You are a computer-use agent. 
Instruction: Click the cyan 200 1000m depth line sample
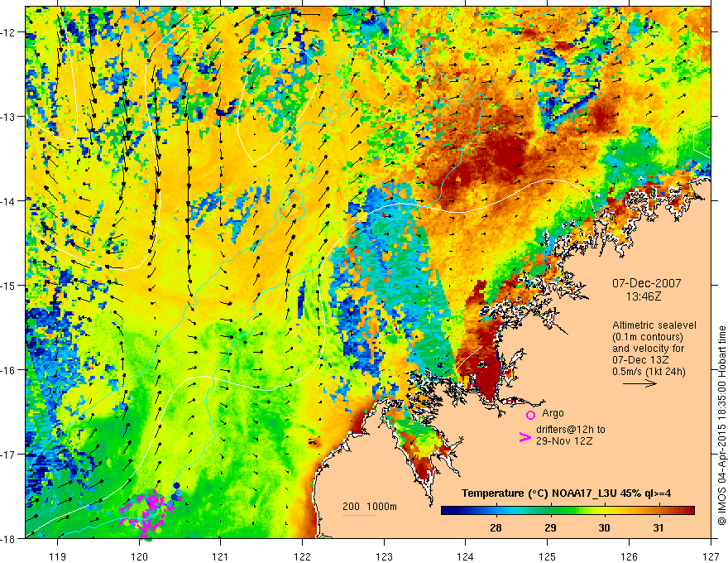359,515
